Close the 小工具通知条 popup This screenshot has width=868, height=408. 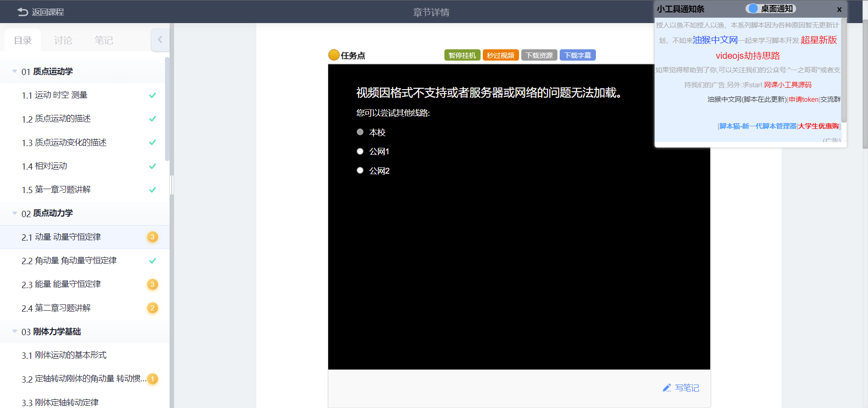839,9
